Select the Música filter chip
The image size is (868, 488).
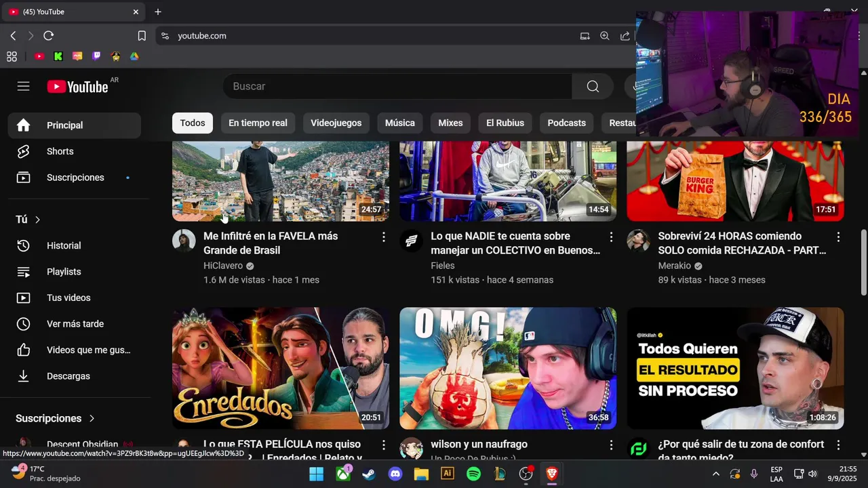click(399, 123)
